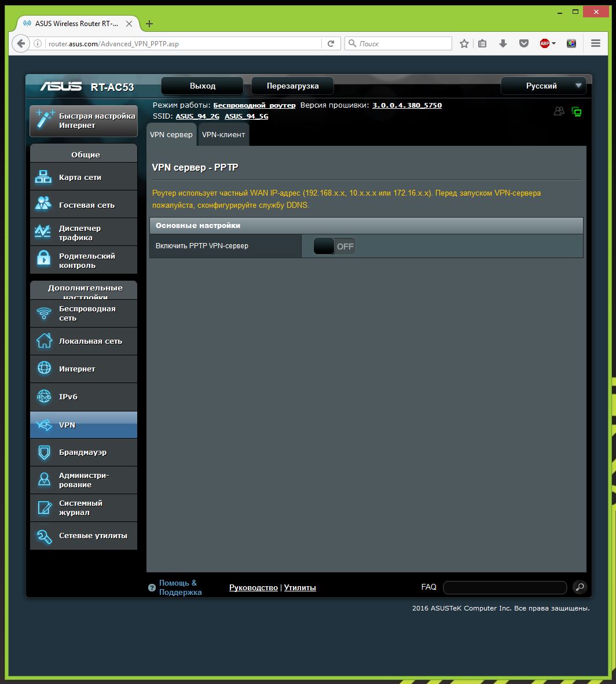Click the colorful extension icon in toolbar
The width and height of the screenshot is (616, 684).
pos(571,43)
